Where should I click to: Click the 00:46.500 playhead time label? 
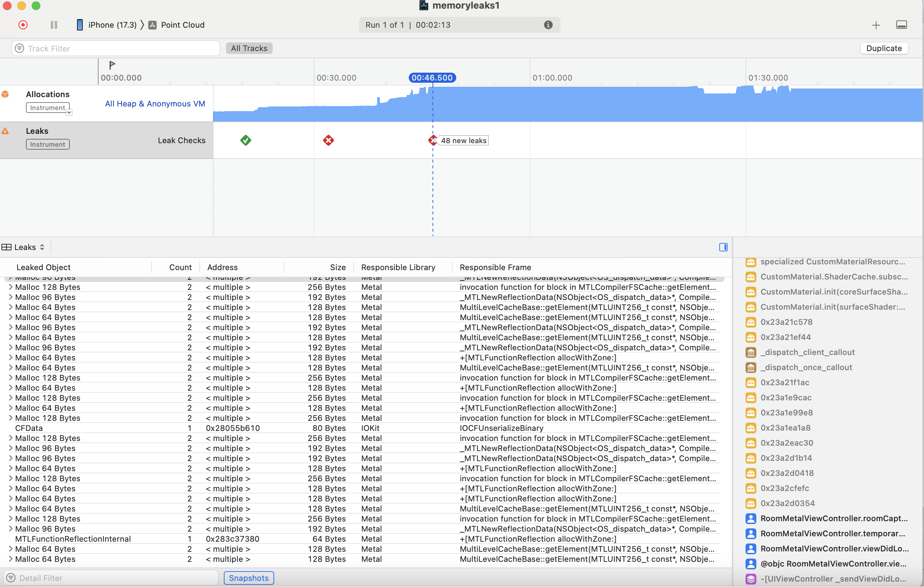[x=432, y=77]
